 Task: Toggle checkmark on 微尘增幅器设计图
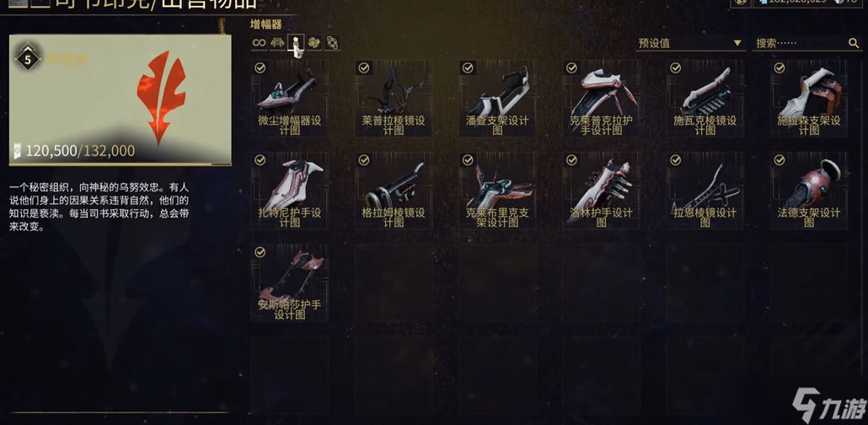coord(260,67)
